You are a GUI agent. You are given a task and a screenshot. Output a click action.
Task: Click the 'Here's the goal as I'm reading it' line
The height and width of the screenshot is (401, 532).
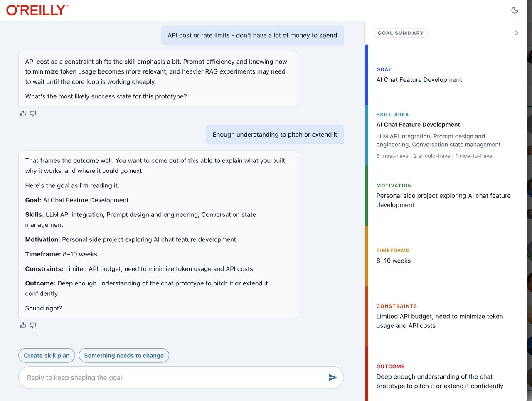pos(72,186)
